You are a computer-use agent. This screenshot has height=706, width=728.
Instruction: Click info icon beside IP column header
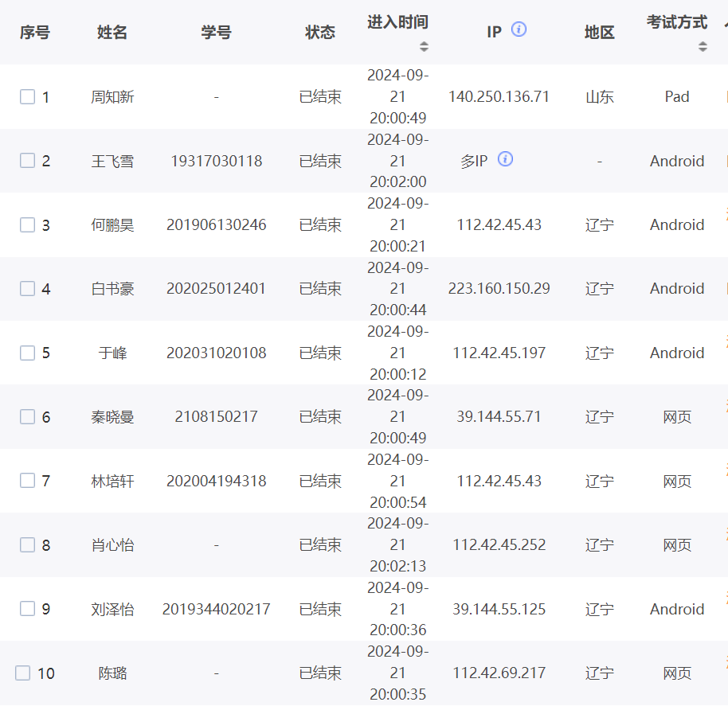(519, 29)
